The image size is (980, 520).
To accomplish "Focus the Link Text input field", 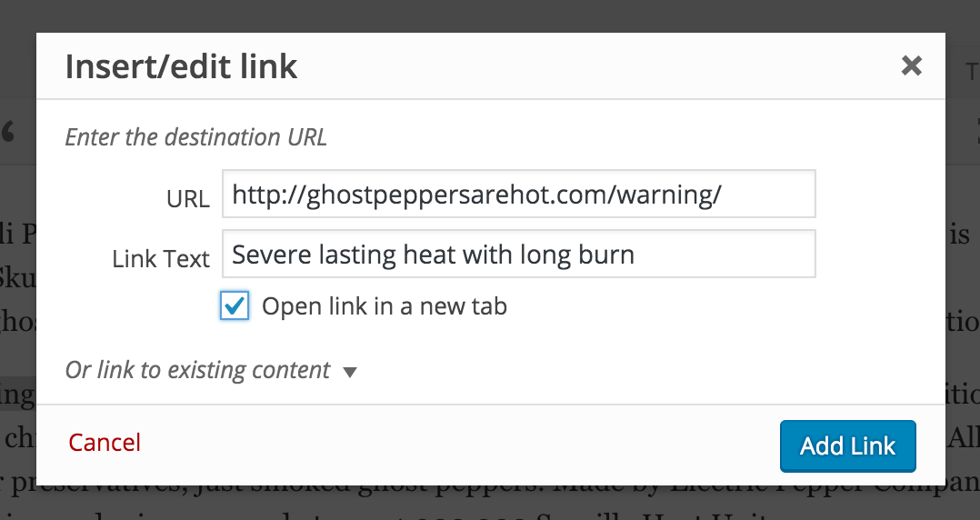I will 519,255.
